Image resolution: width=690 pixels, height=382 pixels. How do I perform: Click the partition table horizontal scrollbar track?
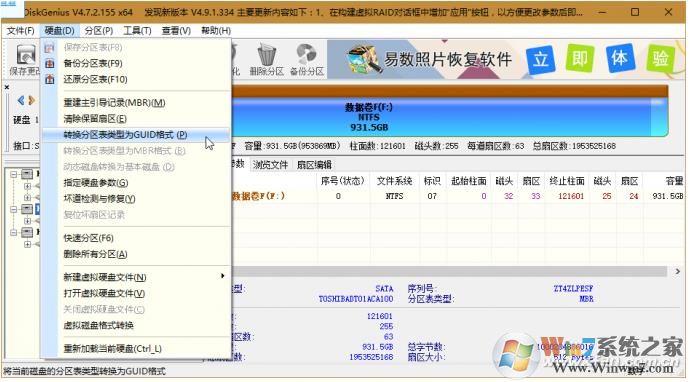449,271
